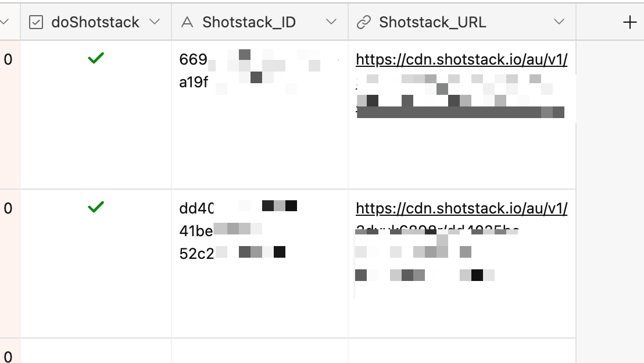Check the empty doShotstack cell in third row
The width and height of the screenshot is (644, 363).
point(96,351)
